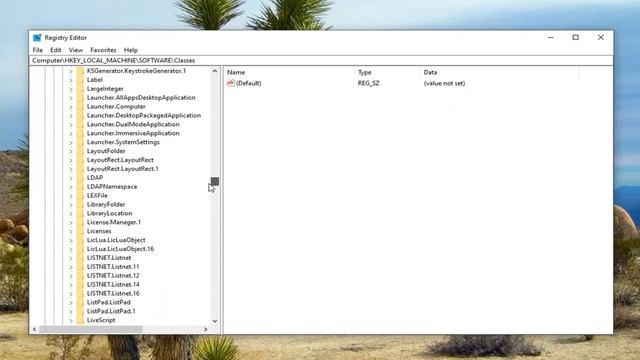Click the registry path address bar
Viewport: 640px width, 360px height.
pos(321,60)
